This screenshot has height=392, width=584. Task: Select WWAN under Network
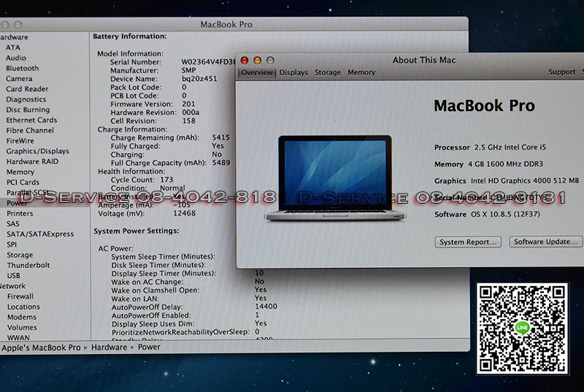point(18,338)
